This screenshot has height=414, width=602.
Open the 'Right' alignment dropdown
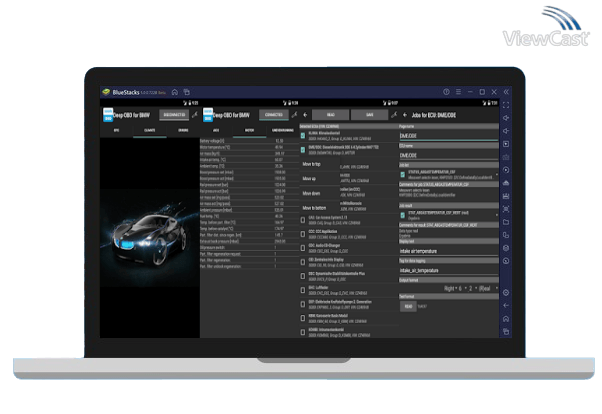(450, 288)
